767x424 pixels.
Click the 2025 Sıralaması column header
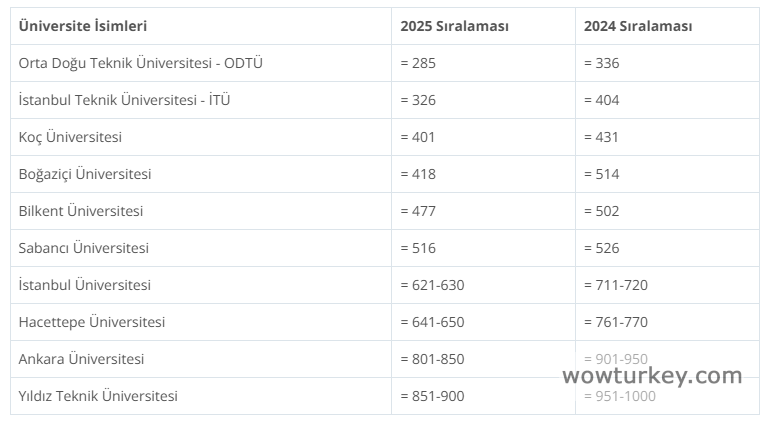pyautogui.click(x=454, y=26)
